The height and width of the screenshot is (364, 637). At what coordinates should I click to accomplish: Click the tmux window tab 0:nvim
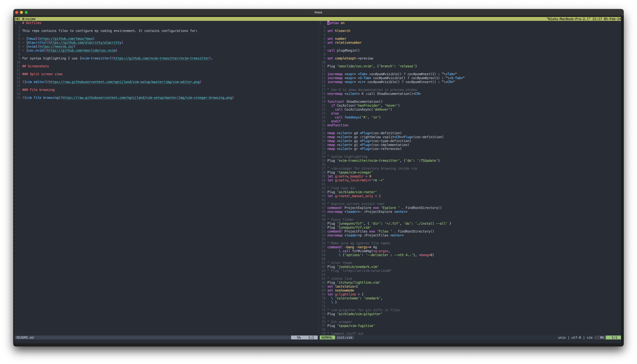(29, 19)
